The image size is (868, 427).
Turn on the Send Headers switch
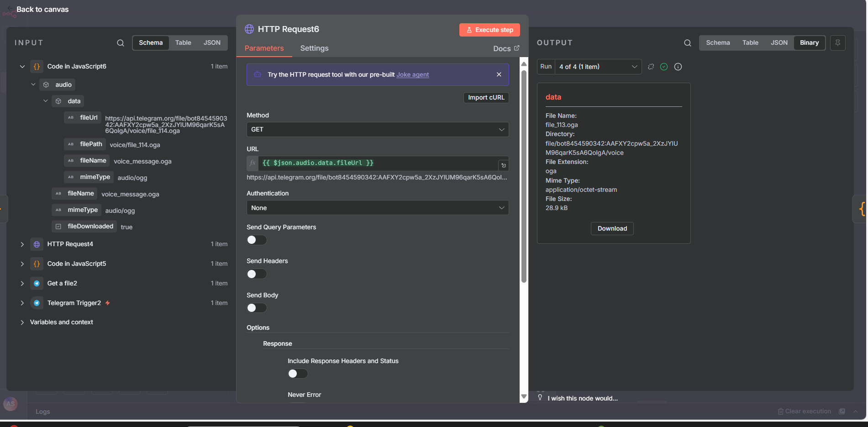click(x=257, y=274)
